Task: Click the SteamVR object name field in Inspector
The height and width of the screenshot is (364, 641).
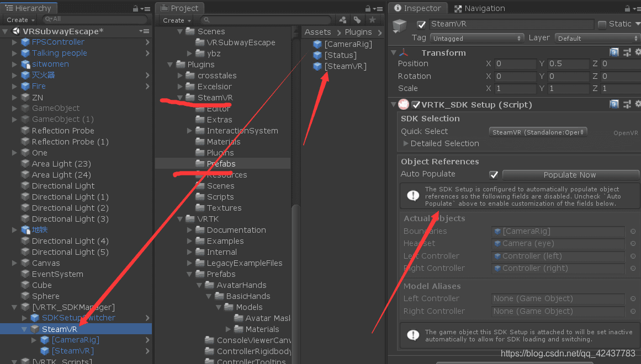Action: [x=511, y=24]
